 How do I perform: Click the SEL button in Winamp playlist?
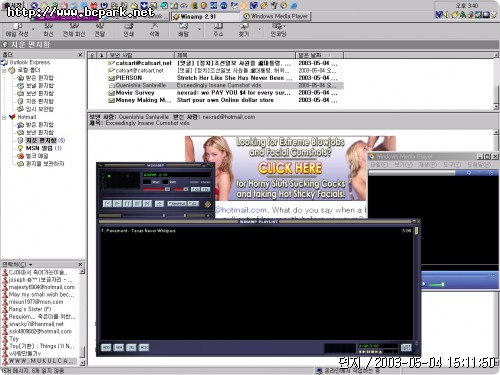pos(132,348)
